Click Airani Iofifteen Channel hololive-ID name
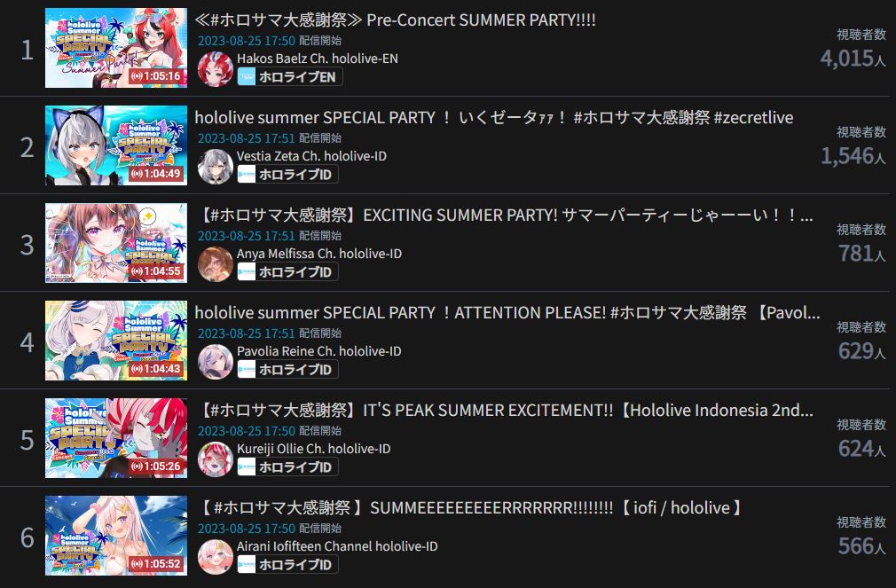896x588 pixels. (337, 546)
